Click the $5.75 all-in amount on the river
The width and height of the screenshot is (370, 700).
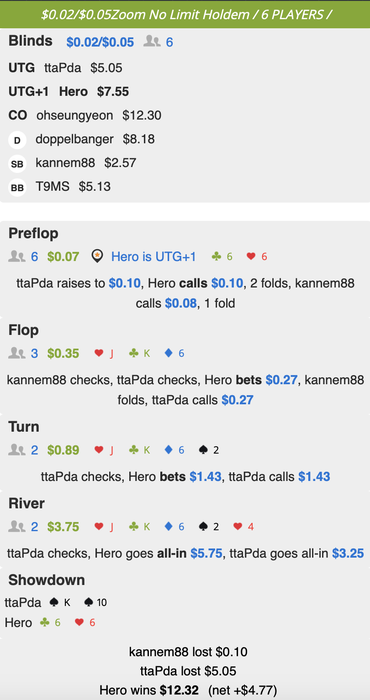pyautogui.click(x=206, y=553)
